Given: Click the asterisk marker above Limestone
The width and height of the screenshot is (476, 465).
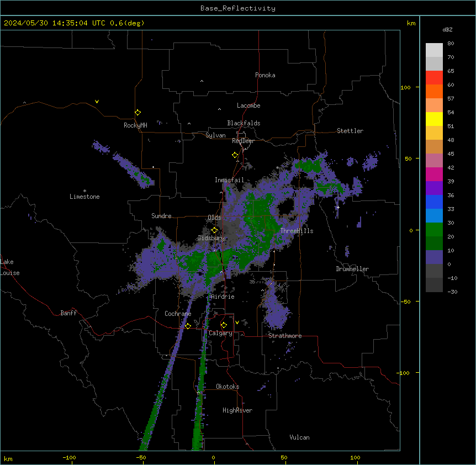Looking at the screenshot, I should (x=84, y=191).
